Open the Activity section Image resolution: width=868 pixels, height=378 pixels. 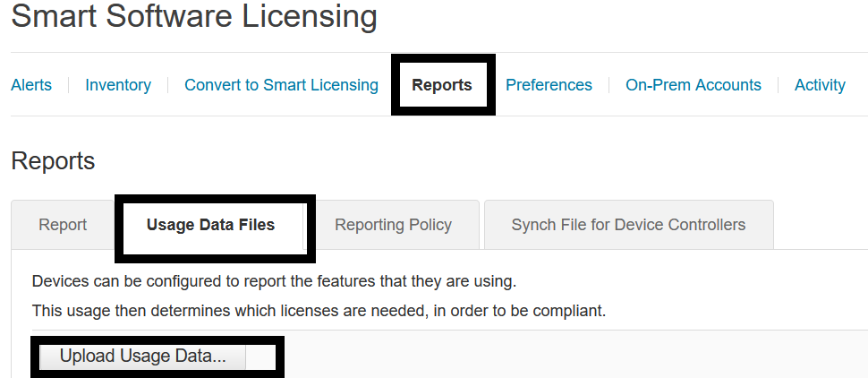click(820, 85)
